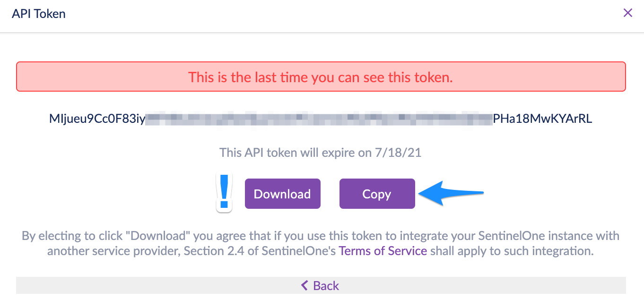Viewport: 644px width, 308px height.
Task: Go Back using the bottom bar label
Action: click(x=326, y=285)
